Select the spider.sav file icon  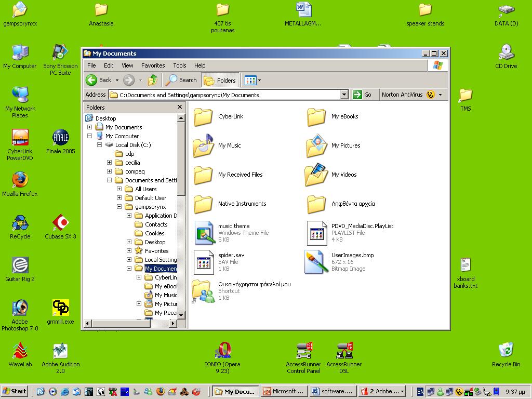204,262
